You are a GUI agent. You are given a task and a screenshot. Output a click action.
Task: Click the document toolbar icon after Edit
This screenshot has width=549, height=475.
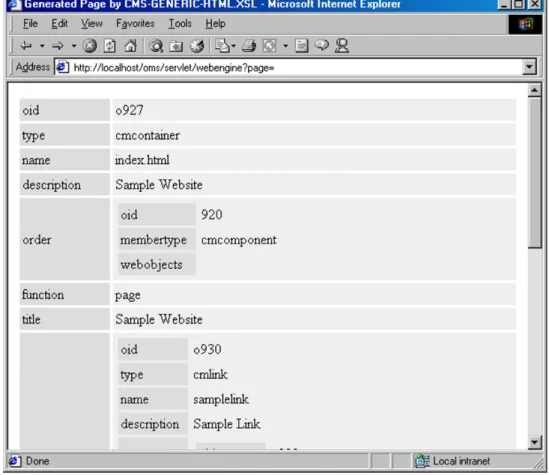pos(301,46)
